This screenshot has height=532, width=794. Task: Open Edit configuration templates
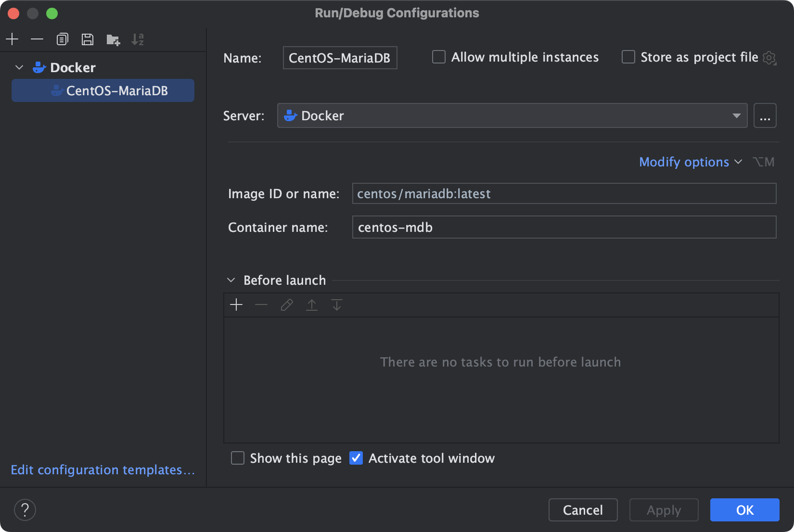[103, 470]
